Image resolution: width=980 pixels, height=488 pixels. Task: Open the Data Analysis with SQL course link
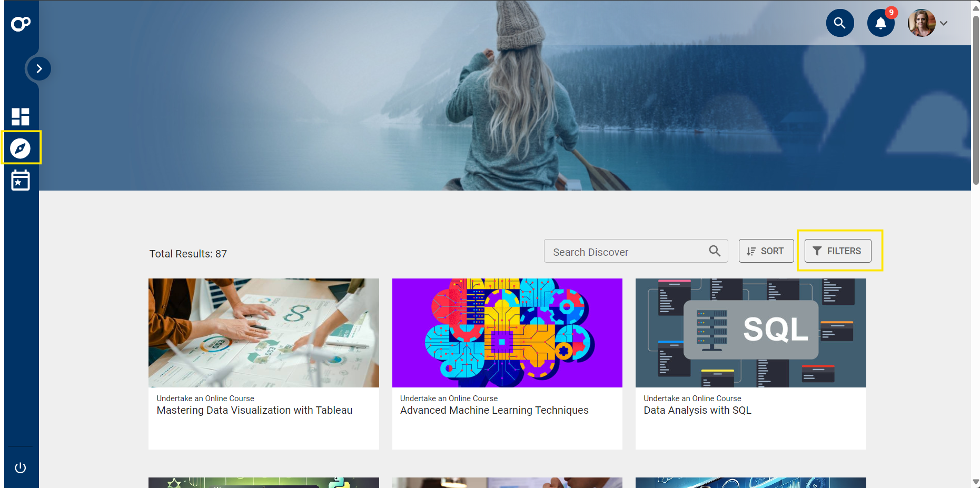(697, 410)
